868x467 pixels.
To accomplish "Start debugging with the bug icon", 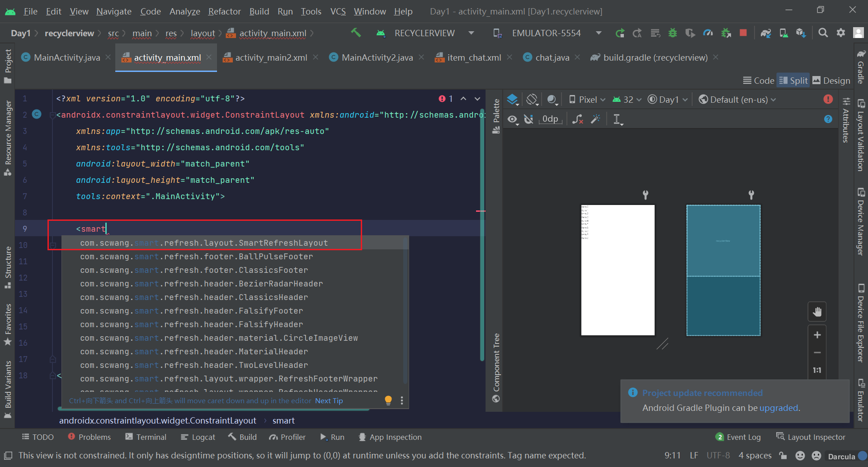I will click(x=673, y=33).
